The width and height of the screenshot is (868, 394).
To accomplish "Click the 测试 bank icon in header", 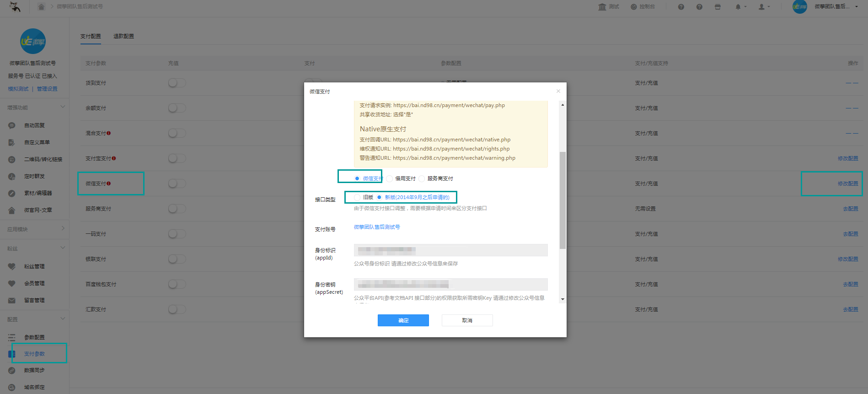I will (602, 7).
